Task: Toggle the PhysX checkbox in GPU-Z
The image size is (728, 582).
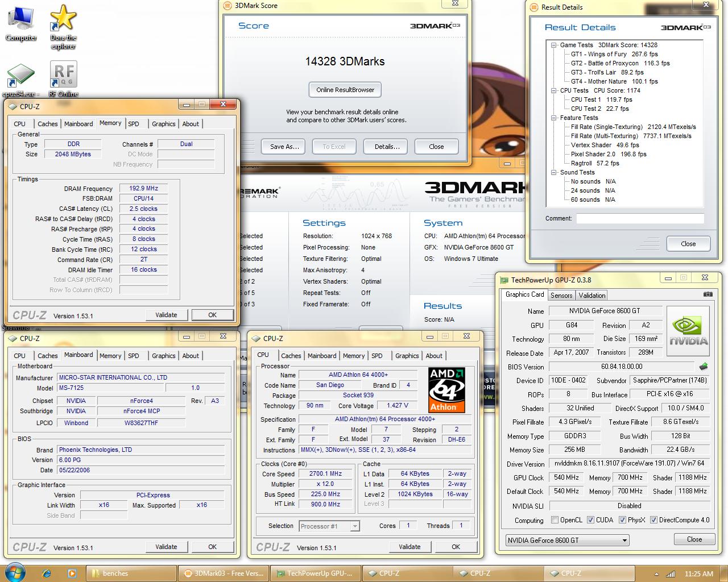Action: pyautogui.click(x=622, y=520)
